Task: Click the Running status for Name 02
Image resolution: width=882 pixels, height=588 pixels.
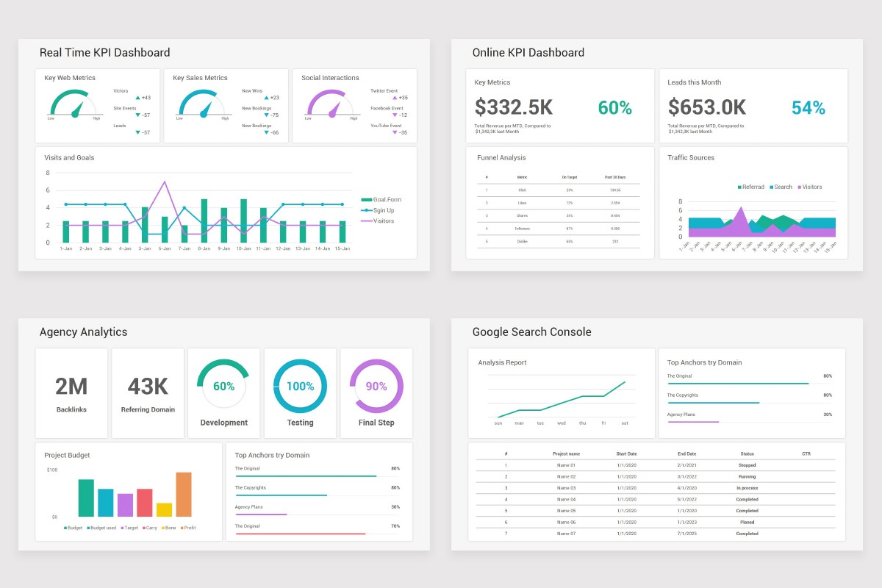Action: [x=747, y=476]
